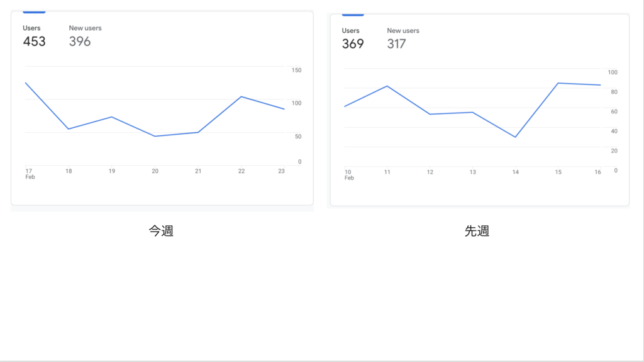The width and height of the screenshot is (644, 362).
Task: Click the Feb 11 point on right chart
Action: point(387,86)
